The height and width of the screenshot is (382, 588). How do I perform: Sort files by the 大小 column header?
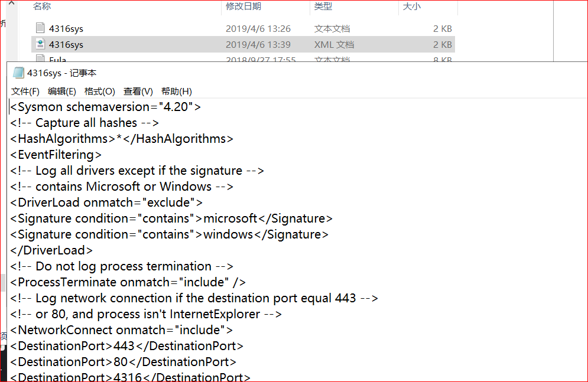(x=411, y=6)
